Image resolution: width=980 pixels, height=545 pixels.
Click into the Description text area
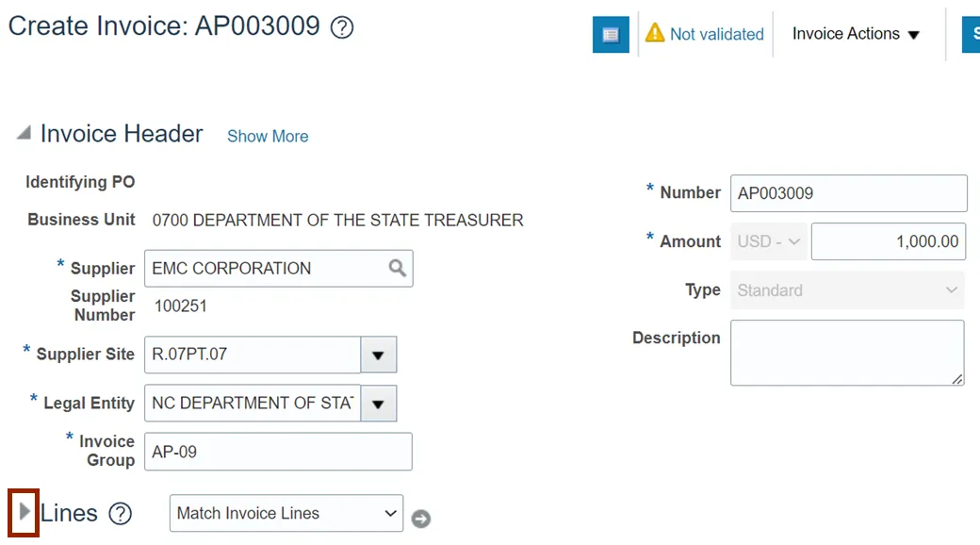(x=846, y=353)
